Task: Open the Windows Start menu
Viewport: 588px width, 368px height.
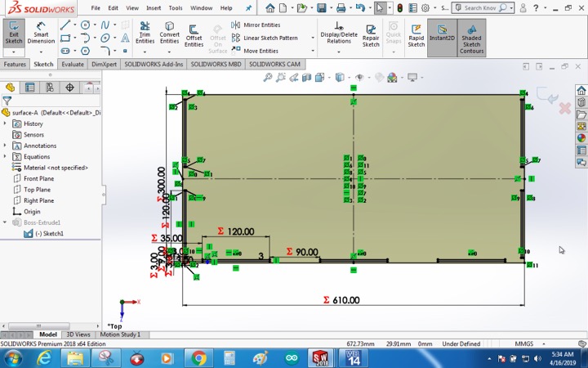Action: click(12, 358)
